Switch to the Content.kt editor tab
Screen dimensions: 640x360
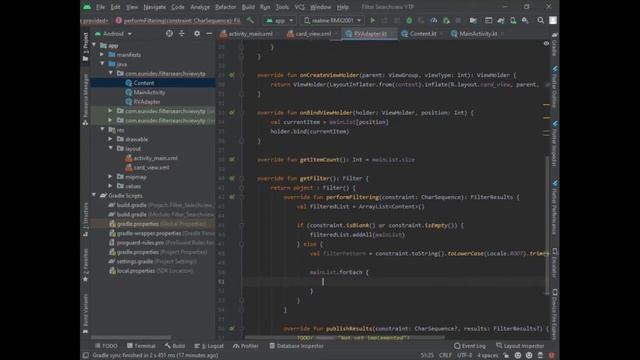pos(422,34)
